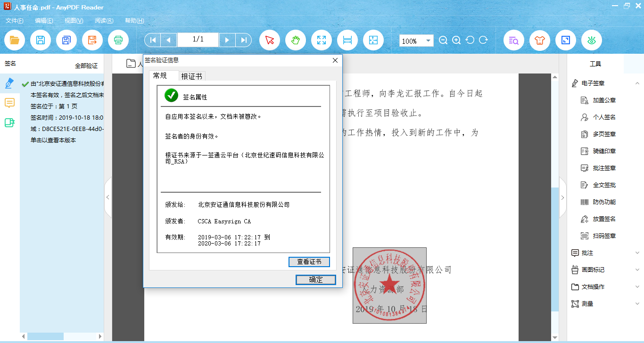
Task: Expand the 批注 tools section
Action: point(637,253)
